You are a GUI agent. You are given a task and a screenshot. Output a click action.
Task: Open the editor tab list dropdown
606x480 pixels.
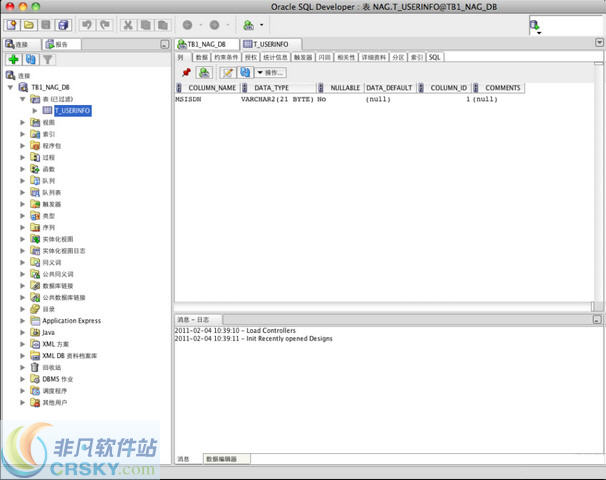599,42
